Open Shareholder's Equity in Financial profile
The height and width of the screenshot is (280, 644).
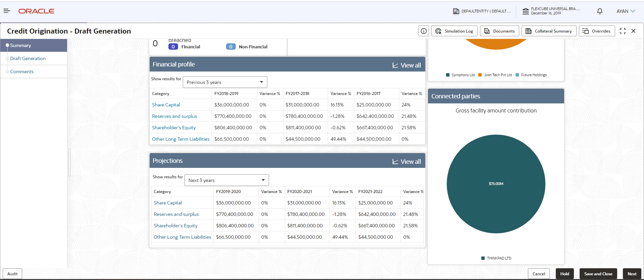174,128
